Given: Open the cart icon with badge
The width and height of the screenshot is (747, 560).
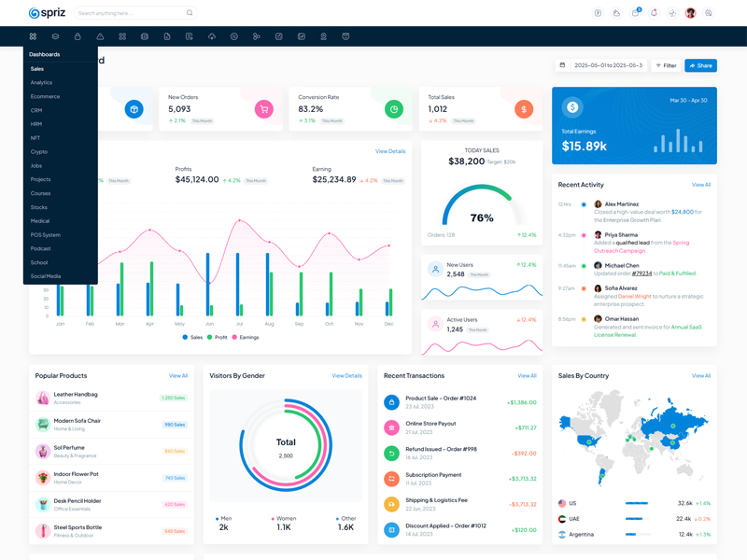Looking at the screenshot, I should coord(636,13).
